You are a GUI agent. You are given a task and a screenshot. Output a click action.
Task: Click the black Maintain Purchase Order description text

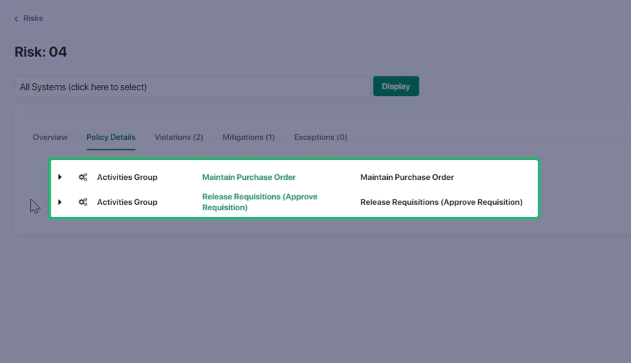pos(407,177)
